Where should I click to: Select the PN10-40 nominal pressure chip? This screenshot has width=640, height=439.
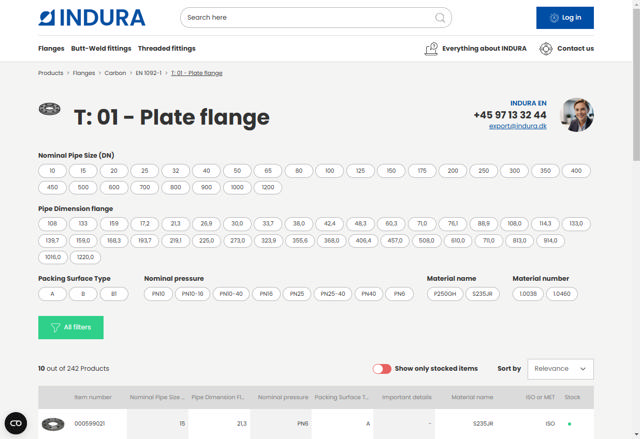pyautogui.click(x=231, y=294)
